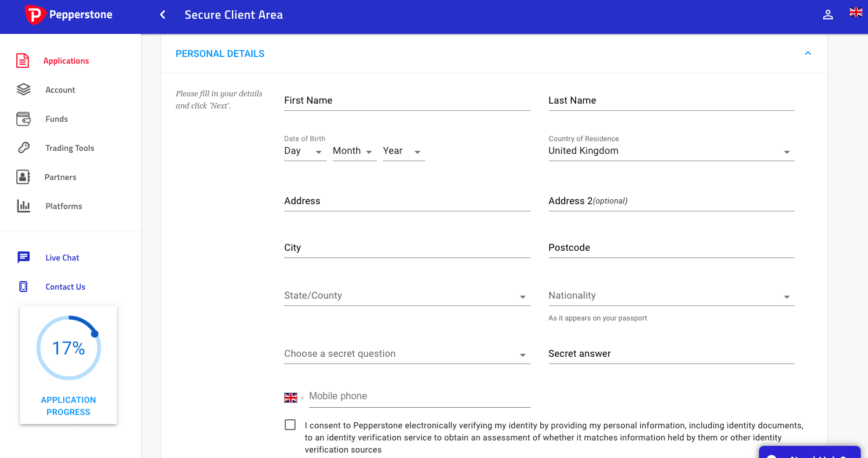Viewport: 868px width, 458px height.
Task: Click the Account layers icon
Action: (23, 90)
